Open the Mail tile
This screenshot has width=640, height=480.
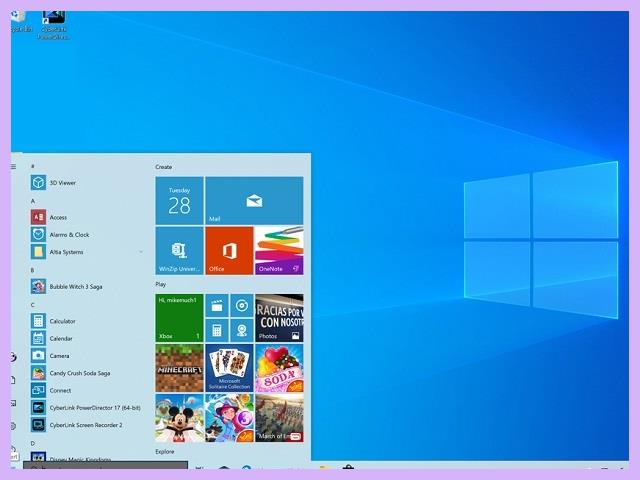point(254,200)
